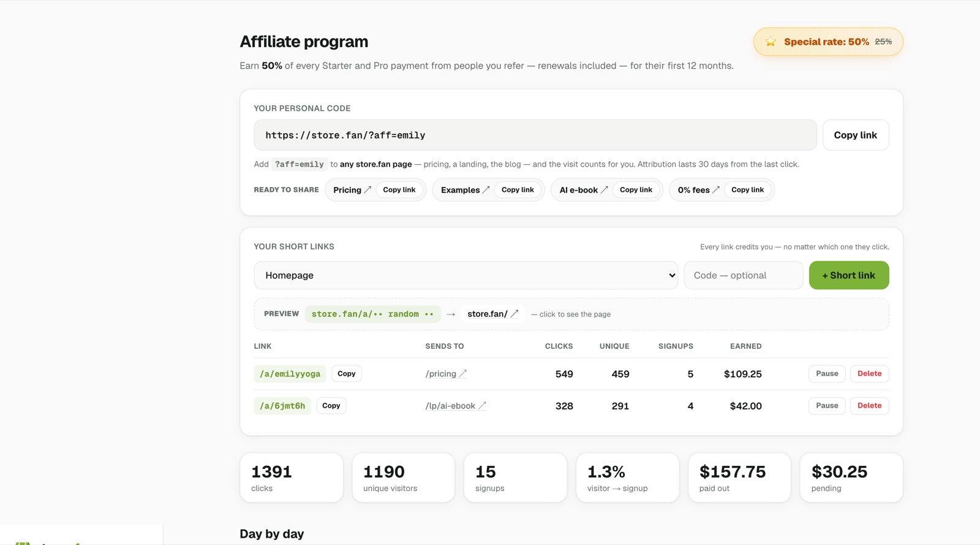The width and height of the screenshot is (980, 545).
Task: Select the 1.3% visitor to signup card
Action: click(627, 478)
